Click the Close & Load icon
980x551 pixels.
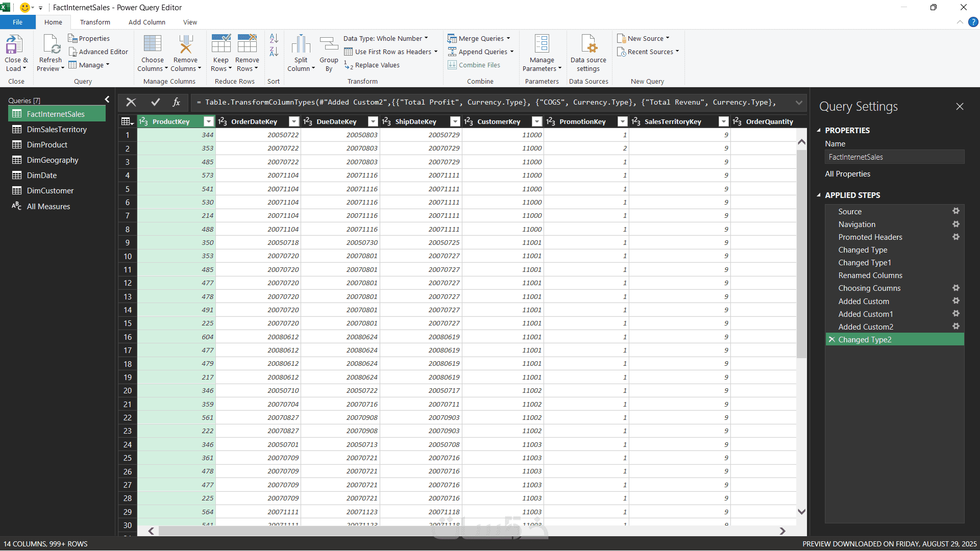pyautogui.click(x=14, y=45)
